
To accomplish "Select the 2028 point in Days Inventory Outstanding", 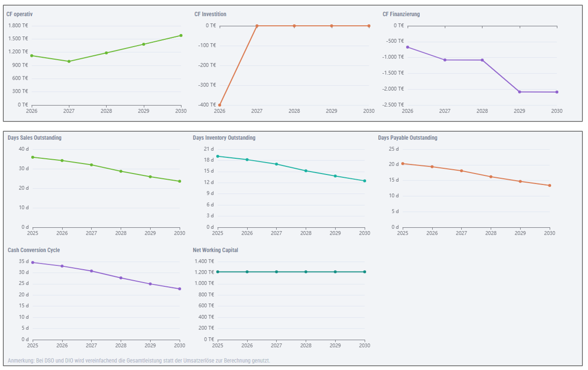I will [x=306, y=171].
